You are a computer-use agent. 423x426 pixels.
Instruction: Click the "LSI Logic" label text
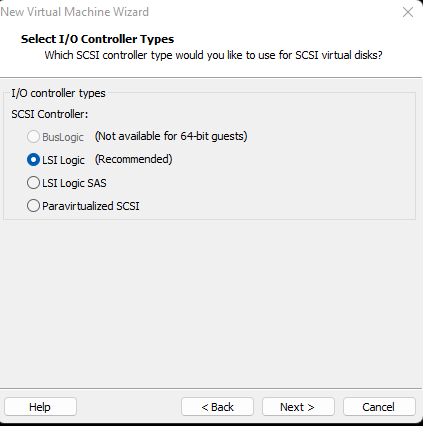click(x=63, y=160)
